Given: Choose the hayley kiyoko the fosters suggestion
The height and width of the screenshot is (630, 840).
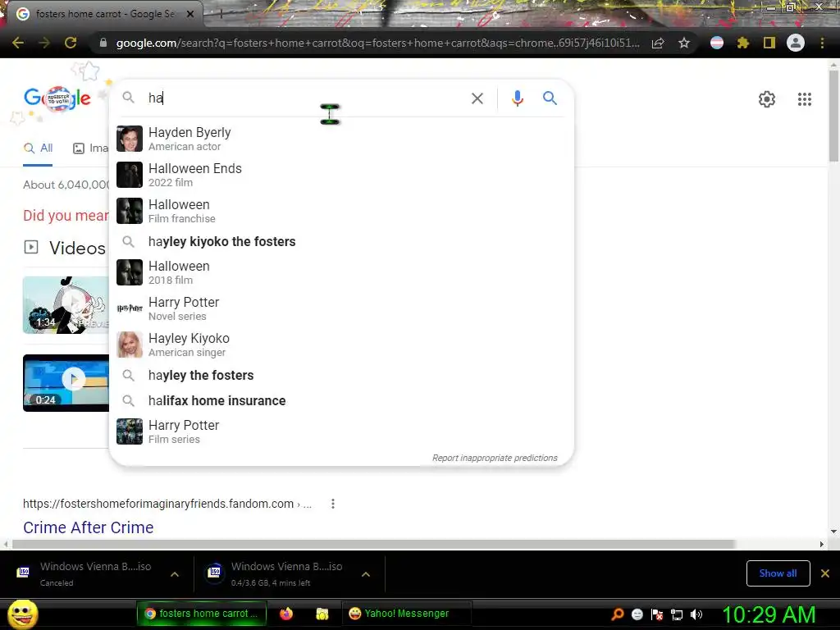Looking at the screenshot, I should click(341, 242).
